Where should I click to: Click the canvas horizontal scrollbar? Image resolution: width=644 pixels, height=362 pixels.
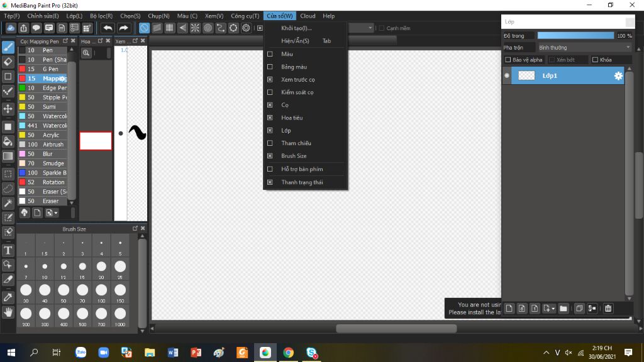point(396,328)
